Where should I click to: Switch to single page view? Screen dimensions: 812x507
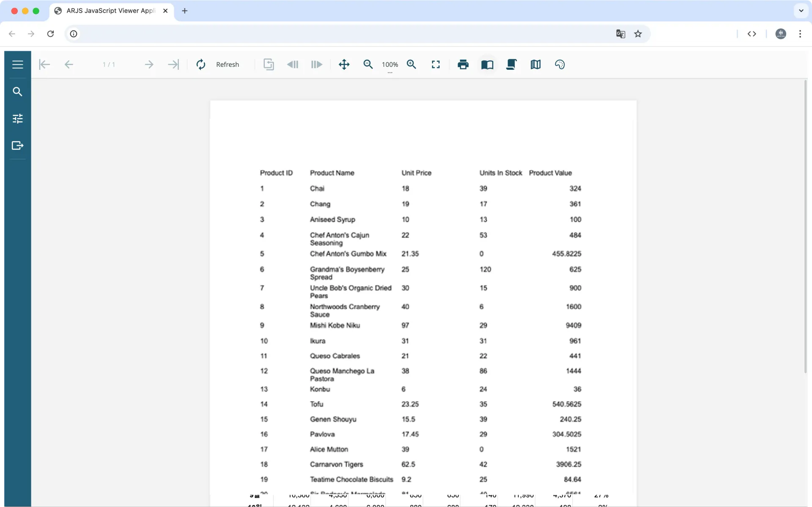[x=487, y=64]
